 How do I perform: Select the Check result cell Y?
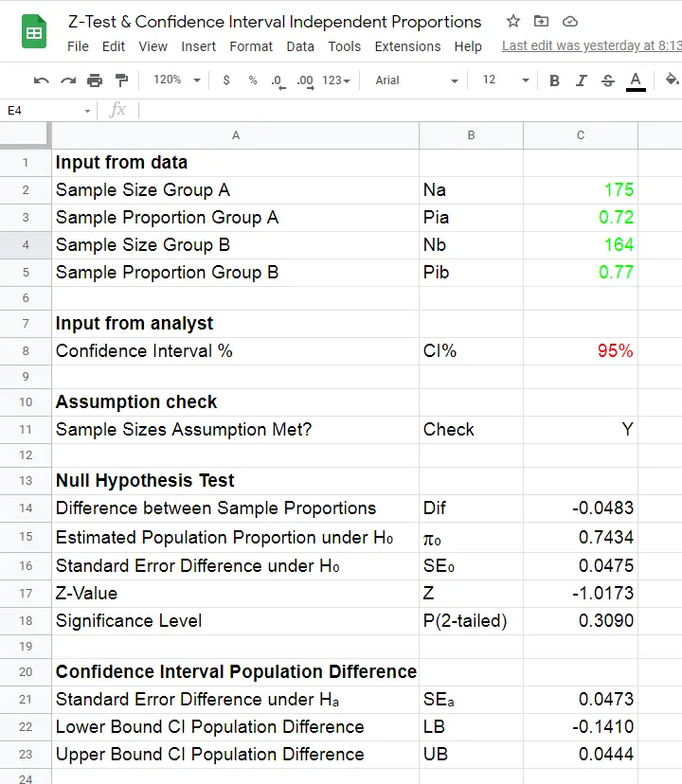[x=581, y=430]
